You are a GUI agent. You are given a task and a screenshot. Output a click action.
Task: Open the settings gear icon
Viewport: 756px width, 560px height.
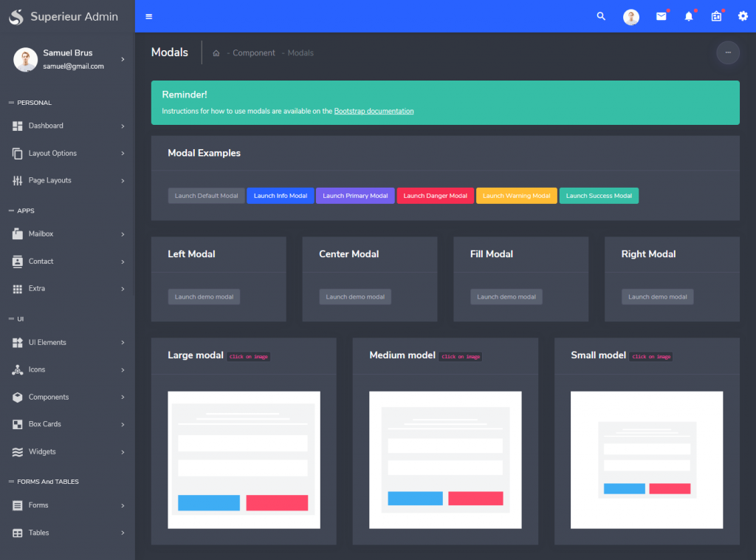[x=743, y=16]
